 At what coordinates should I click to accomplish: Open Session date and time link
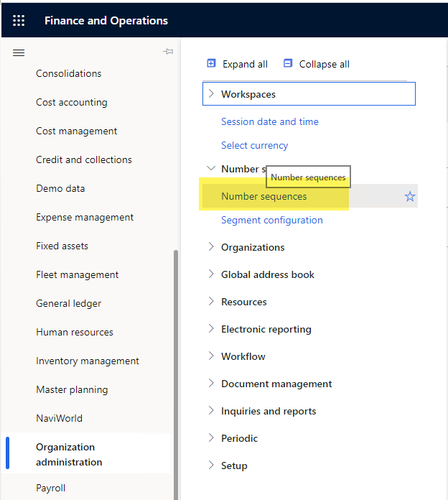270,121
